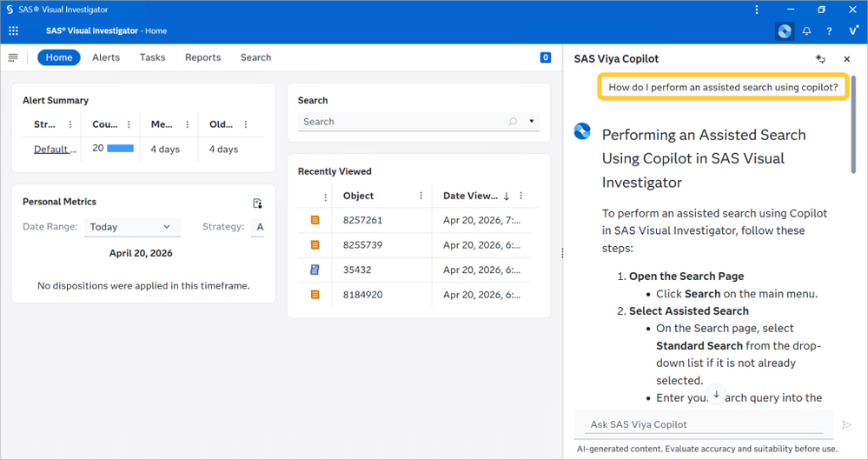Click the 'No dispositions were applied' message
Image resolution: width=868 pixels, height=460 pixels.
[x=143, y=286]
